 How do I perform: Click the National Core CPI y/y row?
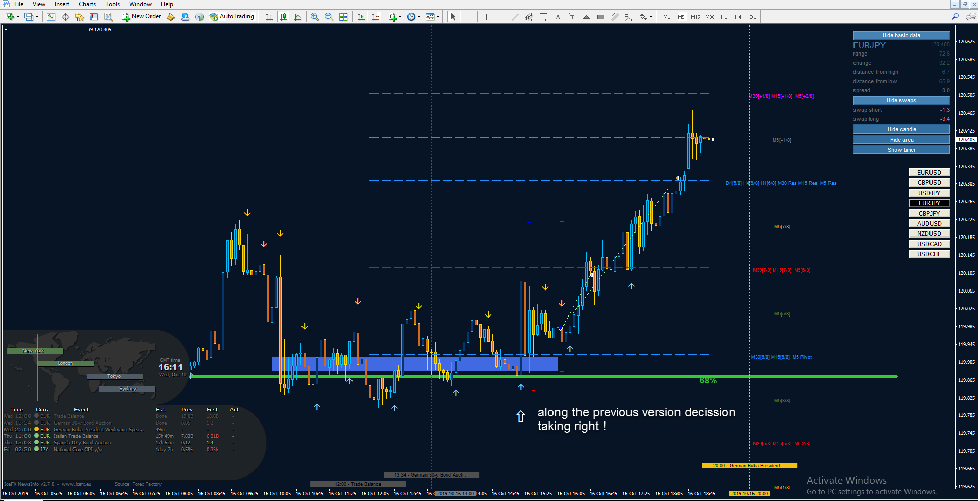119,450
